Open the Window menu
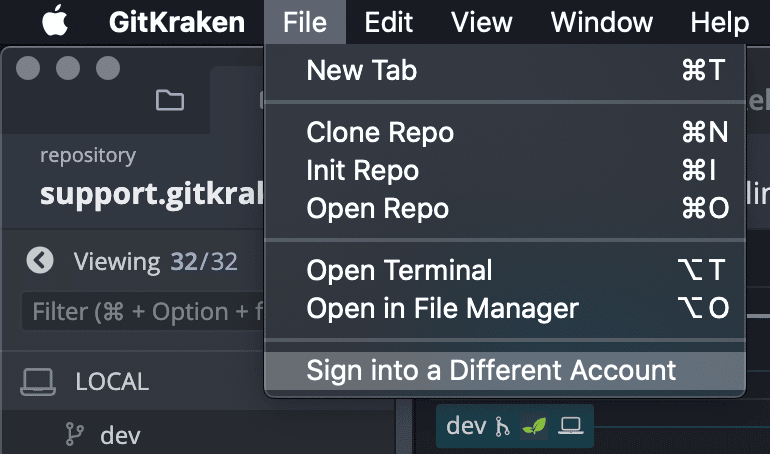 pos(602,21)
